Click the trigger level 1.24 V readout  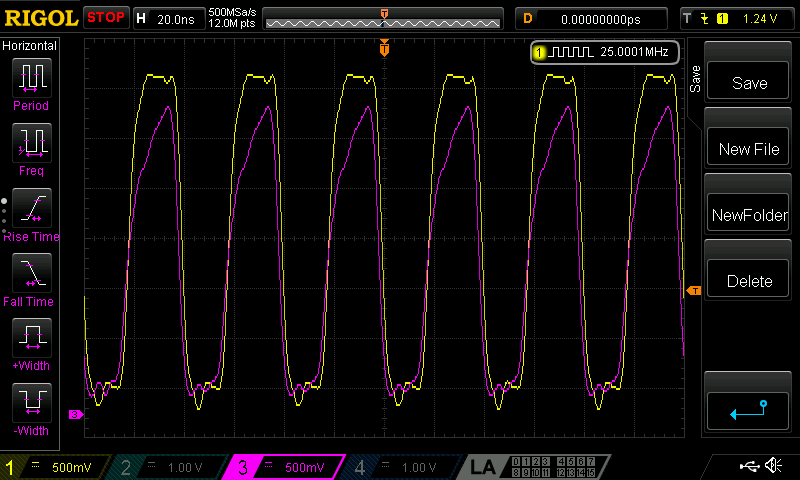tap(760, 19)
